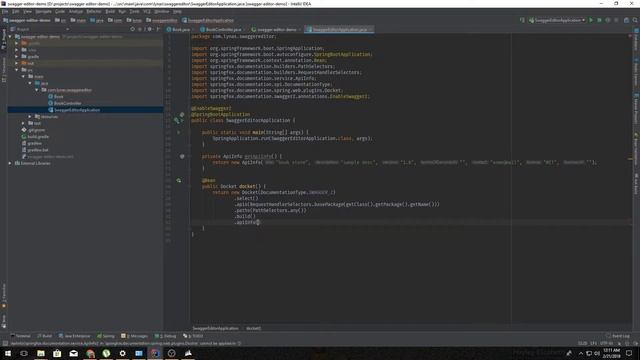Expand the .gradle folder arrow
The height and width of the screenshot is (360, 640).
click(17, 43)
